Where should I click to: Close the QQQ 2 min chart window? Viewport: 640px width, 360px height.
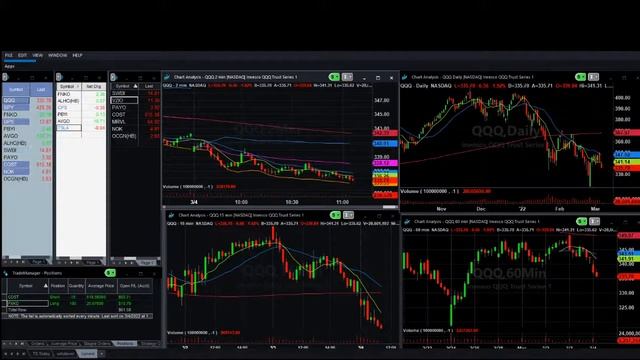[x=391, y=77]
